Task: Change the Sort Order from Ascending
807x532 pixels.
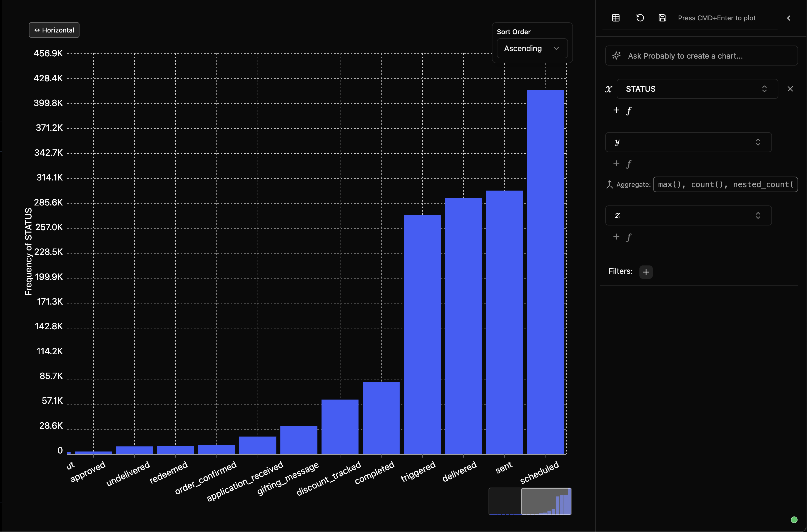Action: [x=532, y=48]
